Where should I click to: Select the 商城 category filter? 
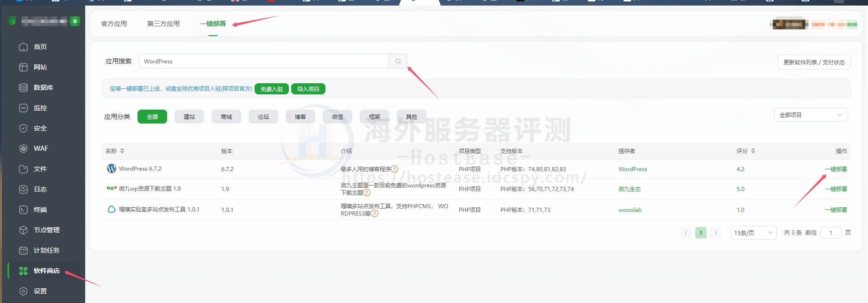pyautogui.click(x=226, y=117)
